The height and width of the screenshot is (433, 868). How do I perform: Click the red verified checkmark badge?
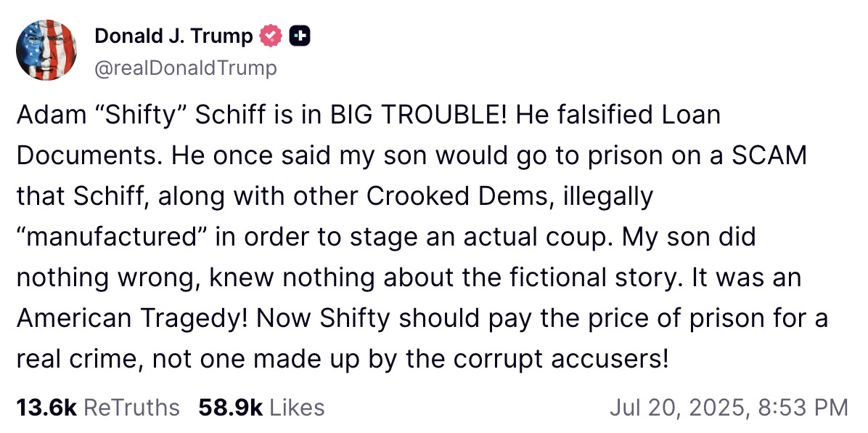pyautogui.click(x=271, y=36)
